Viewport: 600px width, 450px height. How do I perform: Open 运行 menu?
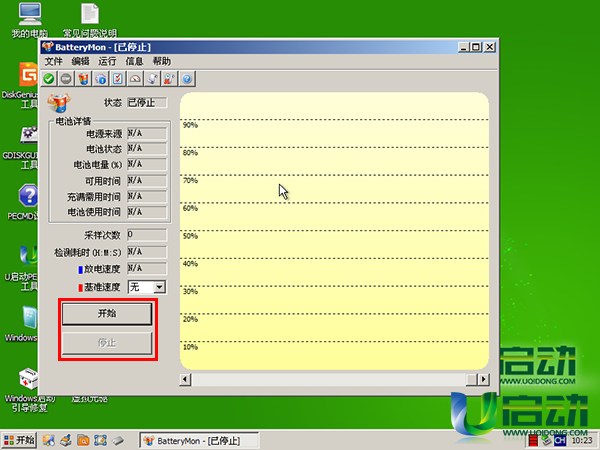click(x=107, y=61)
